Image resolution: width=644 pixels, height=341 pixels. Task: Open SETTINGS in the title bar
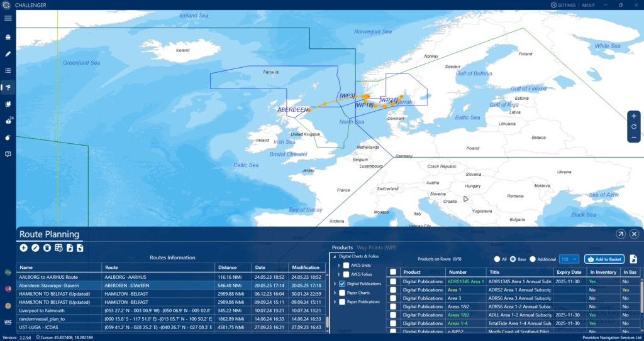[563, 5]
